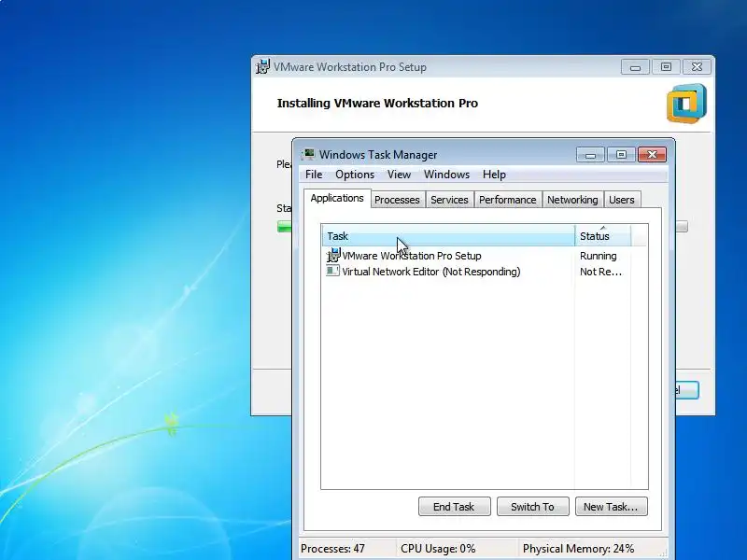Maximize the Windows Task Manager window
747x560 pixels.
621,155
